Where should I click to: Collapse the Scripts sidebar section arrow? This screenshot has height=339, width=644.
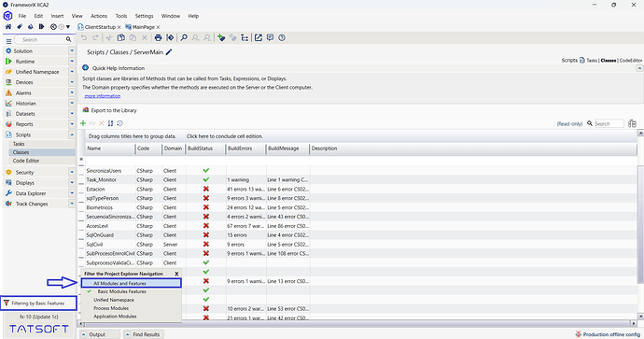point(72,134)
